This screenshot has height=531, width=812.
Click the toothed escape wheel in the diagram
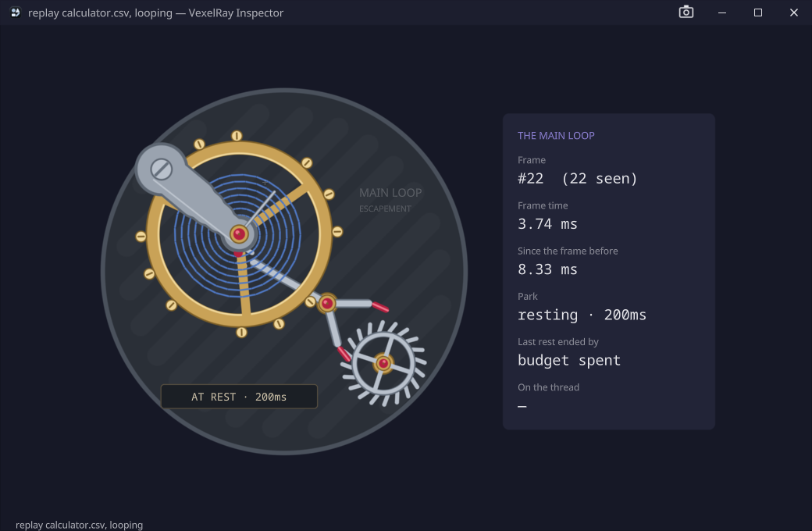383,363
